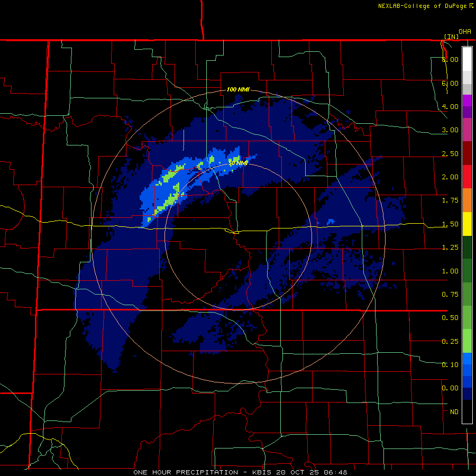Select the bright red legend color swatch
Viewport: 476px width, 476px height.
pos(467,177)
